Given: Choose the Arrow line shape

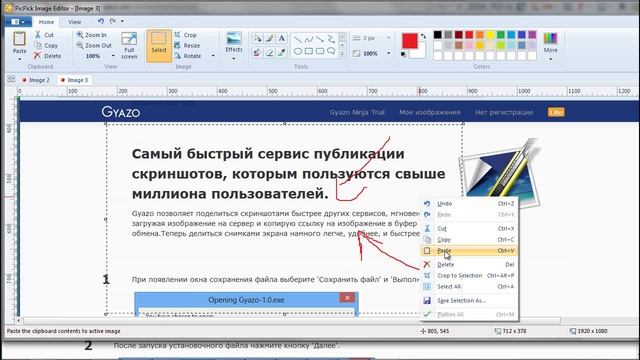Looking at the screenshot, I should point(320,40).
